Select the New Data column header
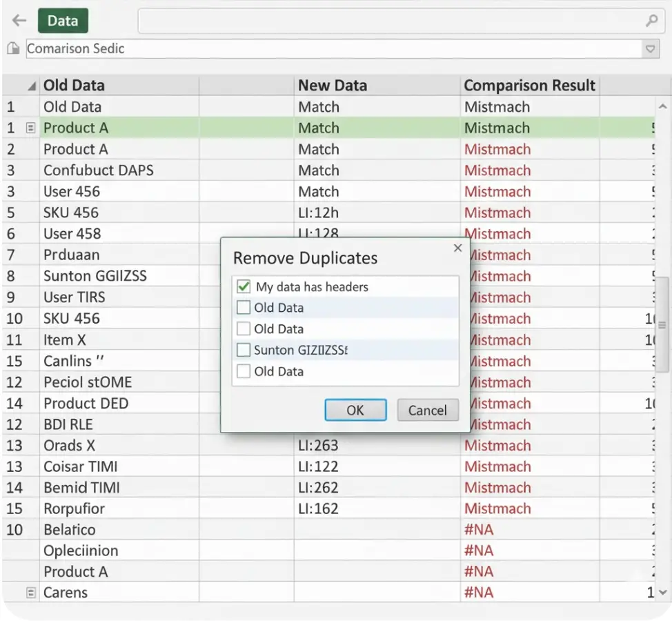Viewport: 672px width, 621px height. coord(332,86)
